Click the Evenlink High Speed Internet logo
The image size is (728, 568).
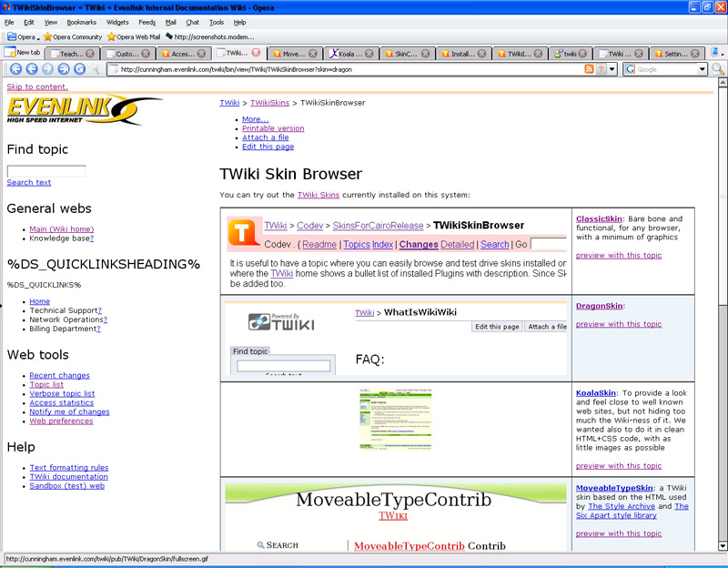(x=83, y=110)
